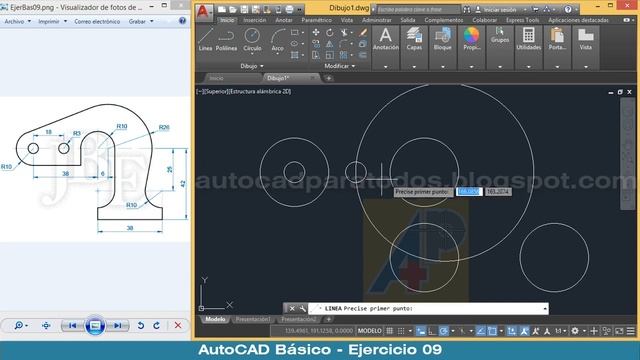This screenshot has width=640, height=360.
Task: Expand the Modificar panel dropdown
Action: [340, 66]
